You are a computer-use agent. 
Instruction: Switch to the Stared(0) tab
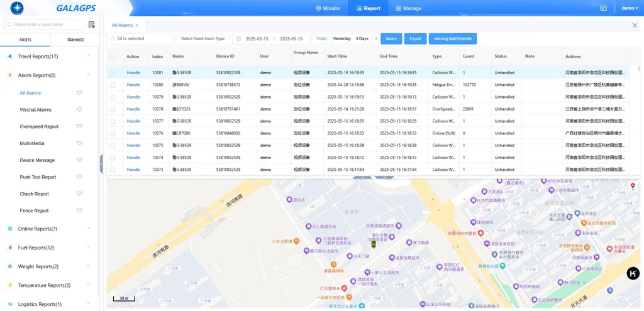tap(75, 40)
